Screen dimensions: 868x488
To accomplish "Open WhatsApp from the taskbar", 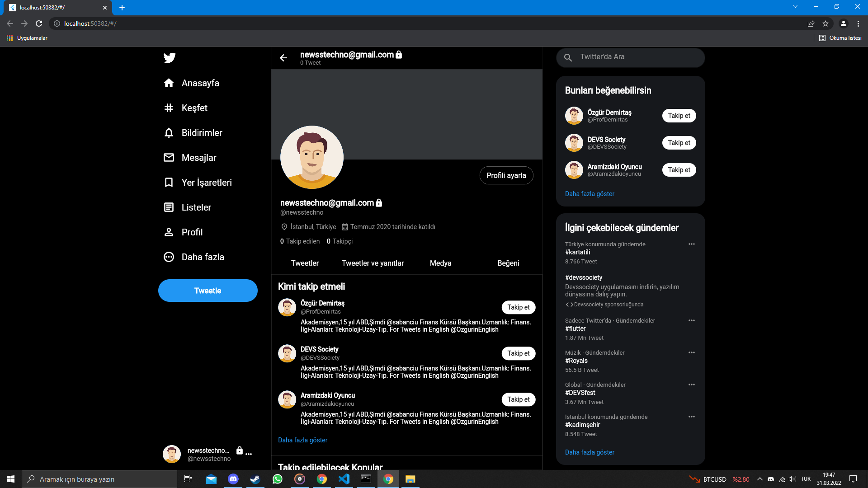I will [x=278, y=479].
